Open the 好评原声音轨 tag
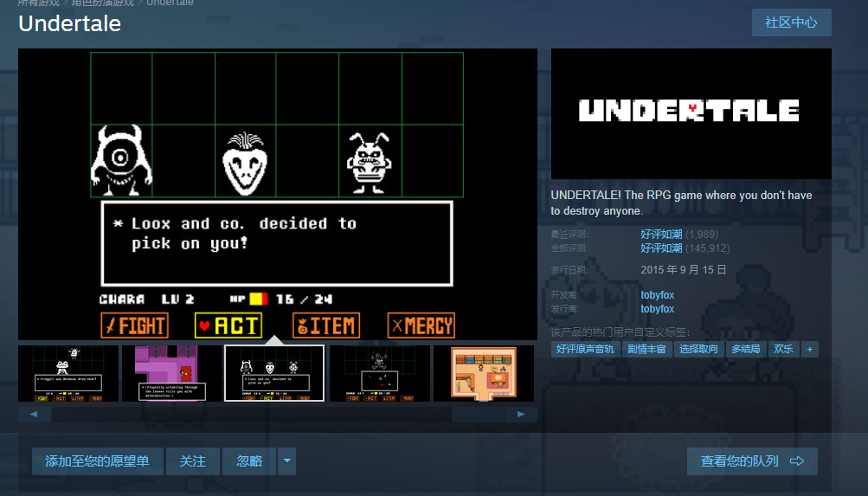 [584, 349]
